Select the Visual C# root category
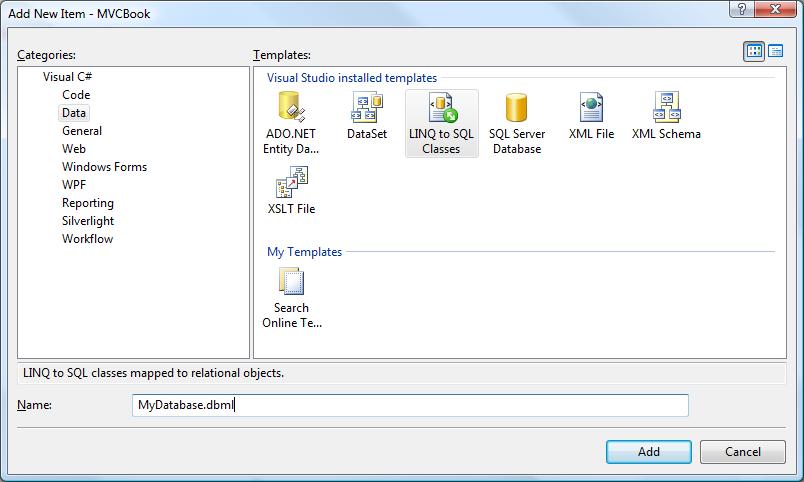This screenshot has width=804, height=482. 68,77
